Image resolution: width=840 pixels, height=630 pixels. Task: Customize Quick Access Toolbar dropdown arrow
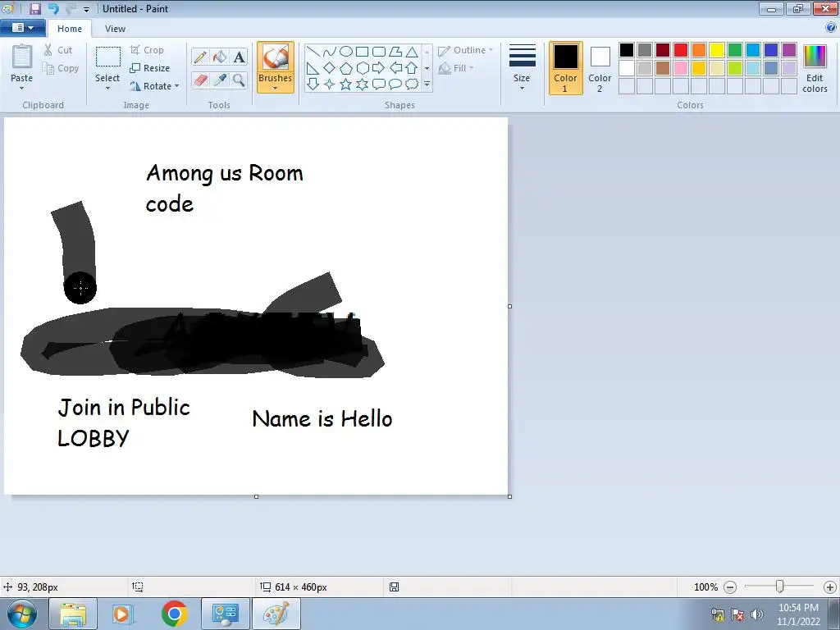[86, 9]
